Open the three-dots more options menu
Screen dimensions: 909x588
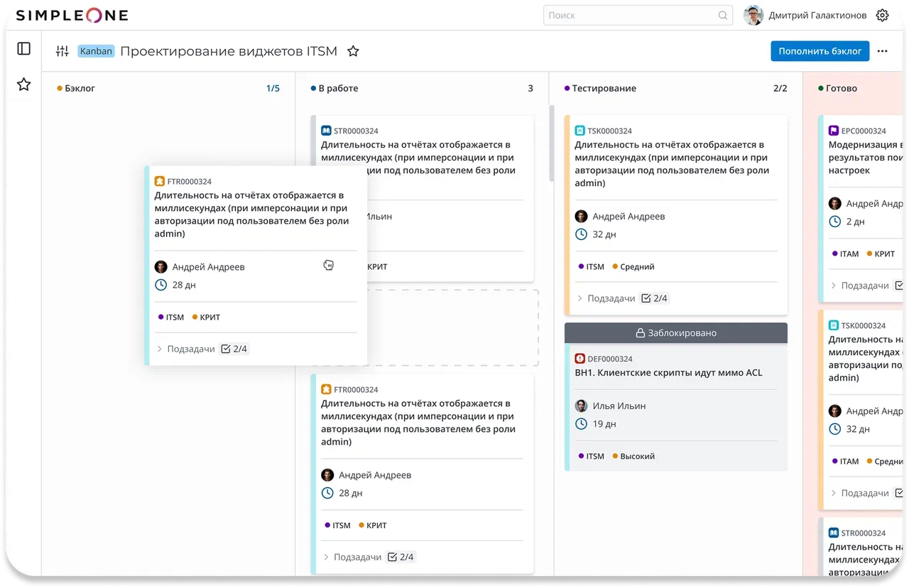[x=882, y=51]
